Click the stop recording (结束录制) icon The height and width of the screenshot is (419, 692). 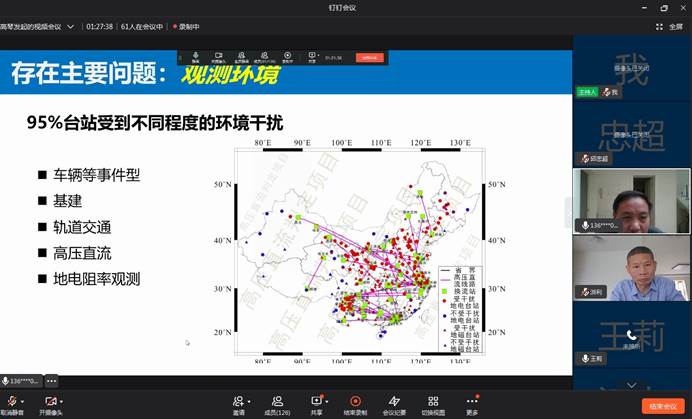click(355, 401)
